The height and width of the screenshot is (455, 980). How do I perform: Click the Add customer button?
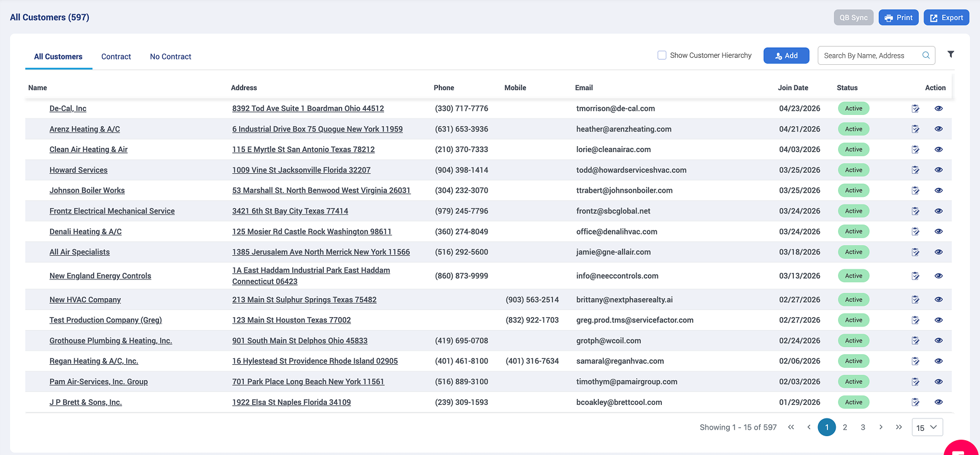coord(786,55)
